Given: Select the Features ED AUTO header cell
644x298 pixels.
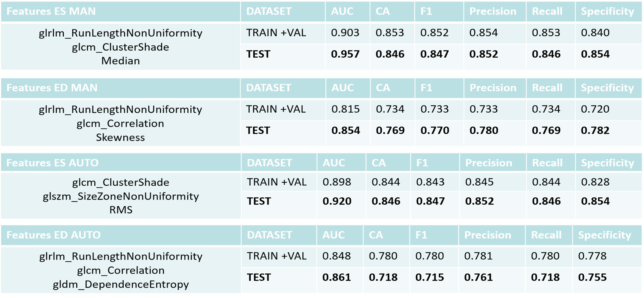Looking at the screenshot, I should [54, 235].
